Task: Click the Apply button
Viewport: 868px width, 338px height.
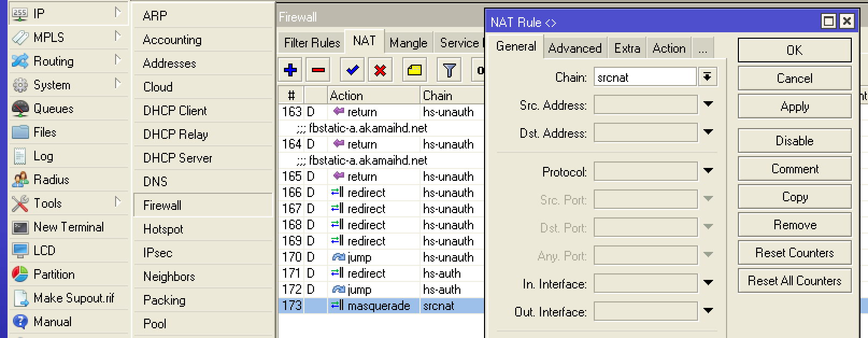Action: pos(794,107)
